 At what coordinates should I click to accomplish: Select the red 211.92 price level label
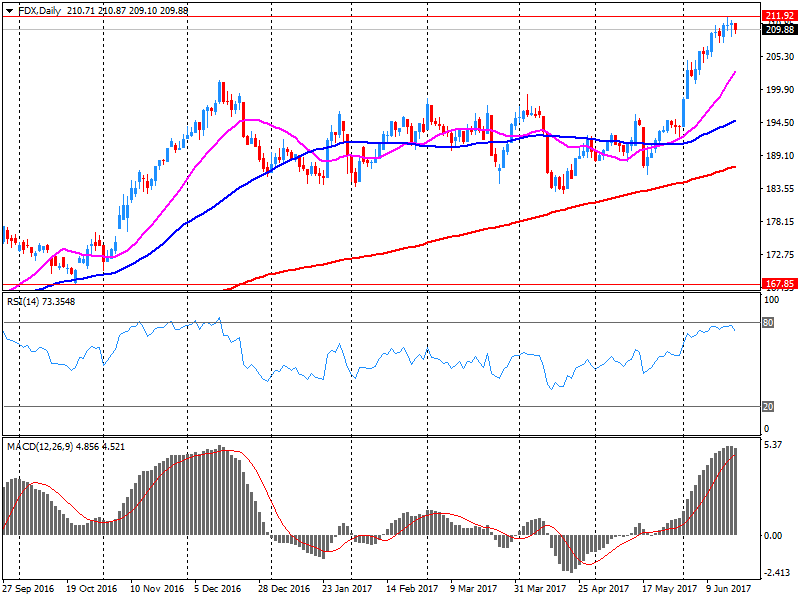780,16
